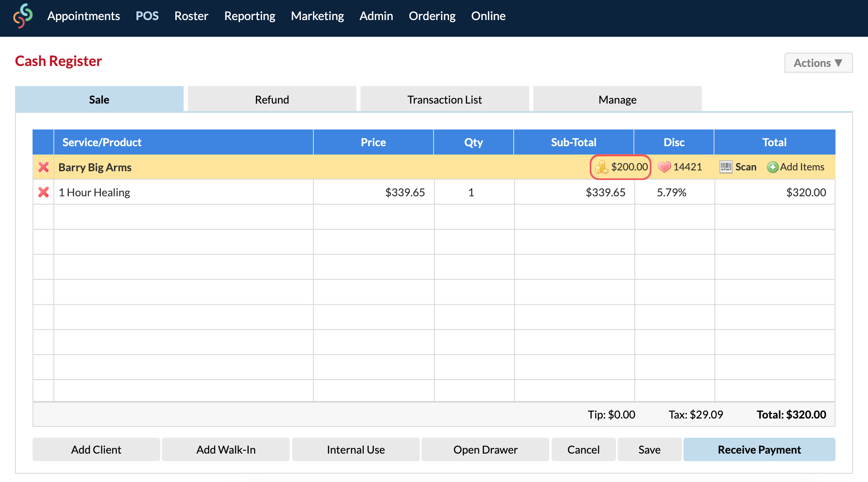Click the Cash Register page heading

coord(58,61)
